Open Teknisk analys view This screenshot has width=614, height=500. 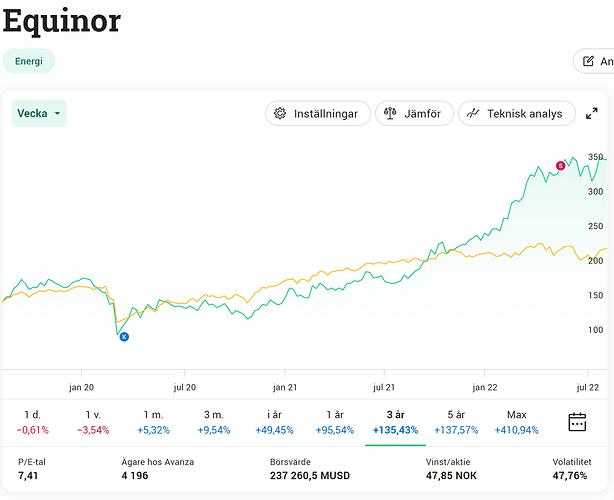click(516, 114)
